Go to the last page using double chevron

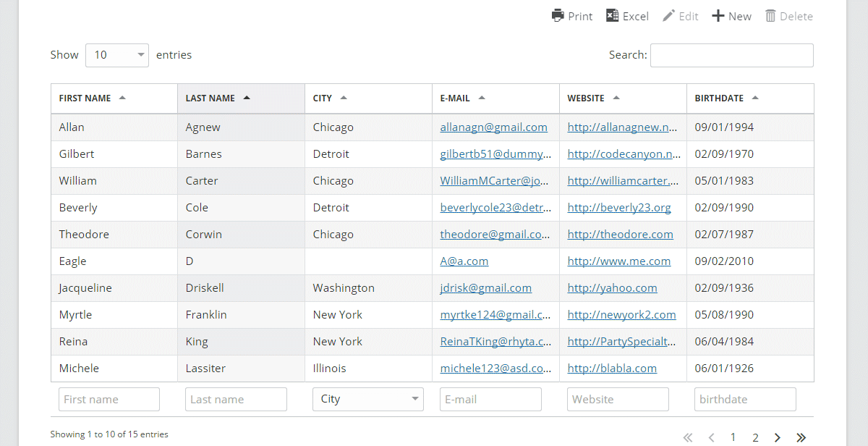point(801,437)
